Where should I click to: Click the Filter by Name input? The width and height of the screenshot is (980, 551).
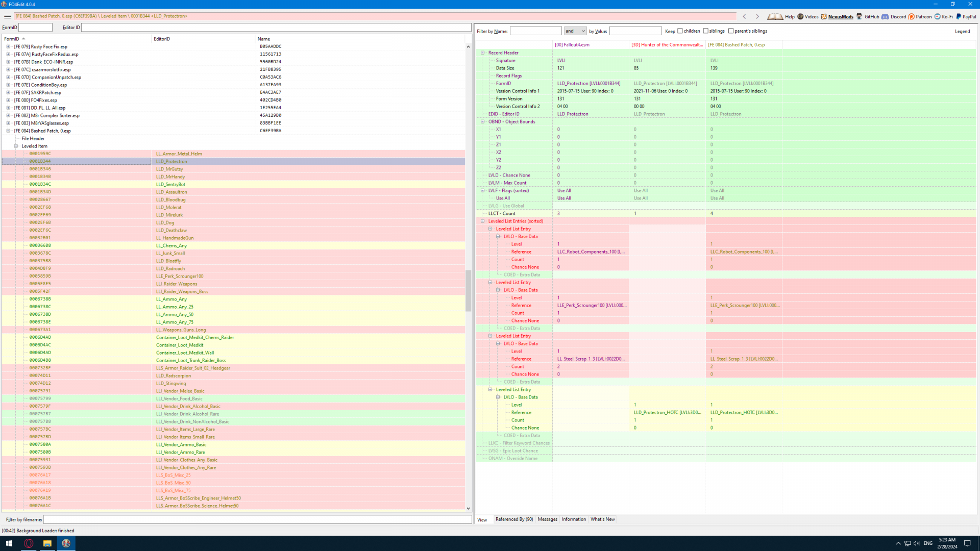tap(535, 31)
